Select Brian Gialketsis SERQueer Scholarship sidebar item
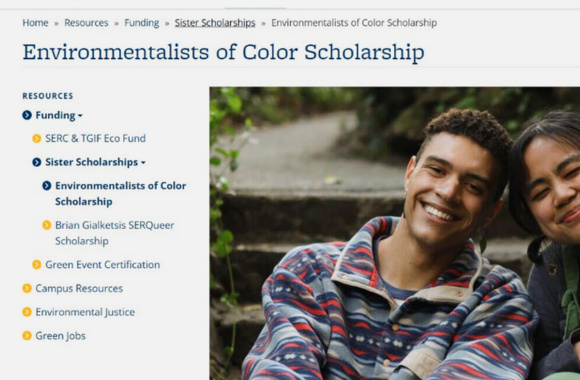Image resolution: width=580 pixels, height=380 pixels. 114,233
